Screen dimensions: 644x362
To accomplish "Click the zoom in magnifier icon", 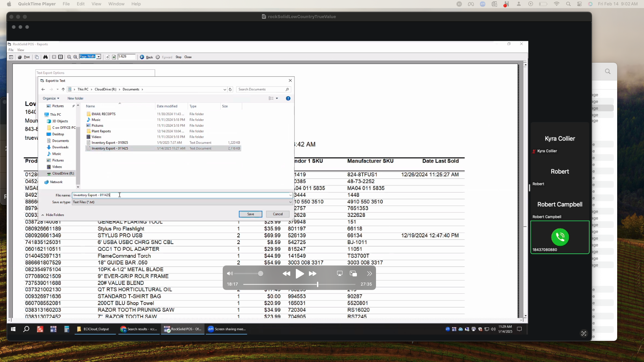I will pos(75,57).
